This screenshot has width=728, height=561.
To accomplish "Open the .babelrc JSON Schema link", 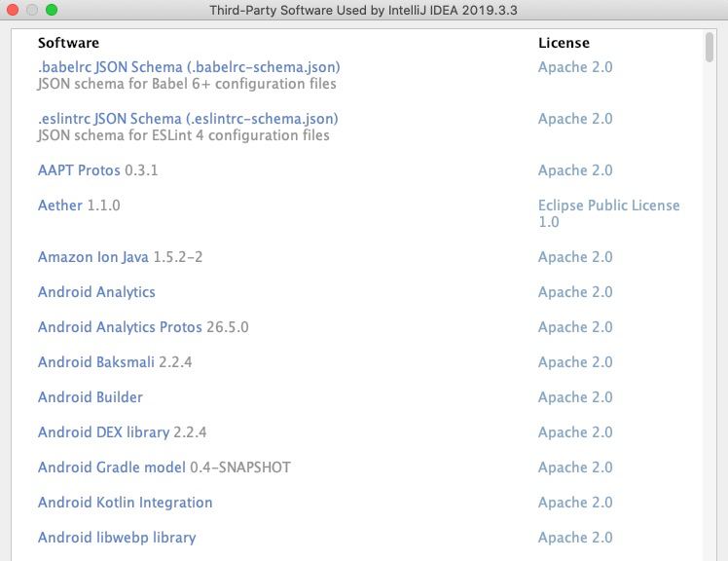I will (189, 67).
